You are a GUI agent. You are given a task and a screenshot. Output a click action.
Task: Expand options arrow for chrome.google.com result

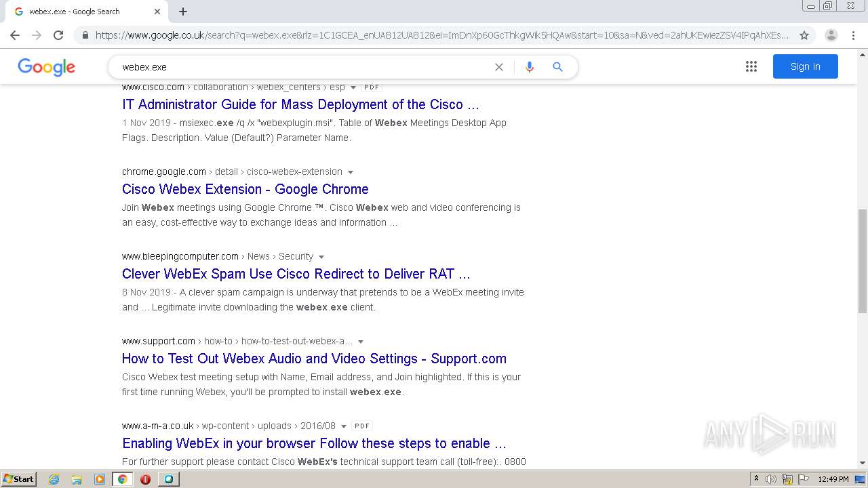[x=350, y=172]
